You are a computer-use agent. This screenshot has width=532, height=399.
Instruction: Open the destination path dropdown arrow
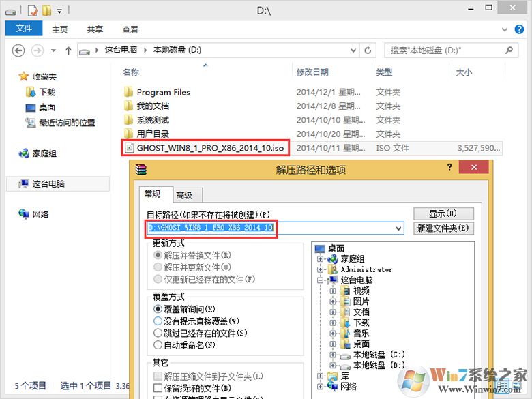point(399,228)
